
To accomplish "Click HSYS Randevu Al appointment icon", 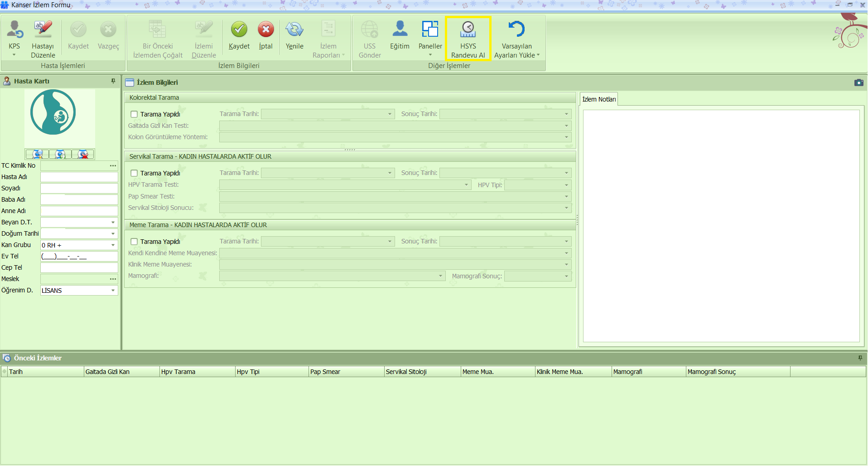I will [x=468, y=30].
